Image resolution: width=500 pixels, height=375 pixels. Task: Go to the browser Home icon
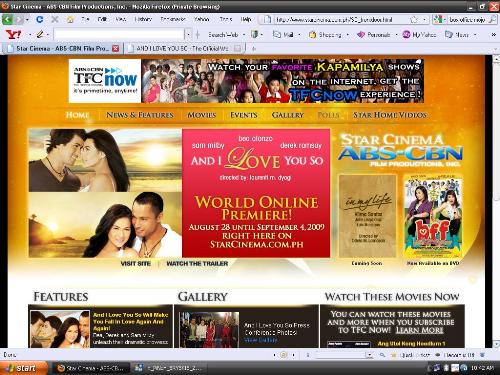click(70, 19)
